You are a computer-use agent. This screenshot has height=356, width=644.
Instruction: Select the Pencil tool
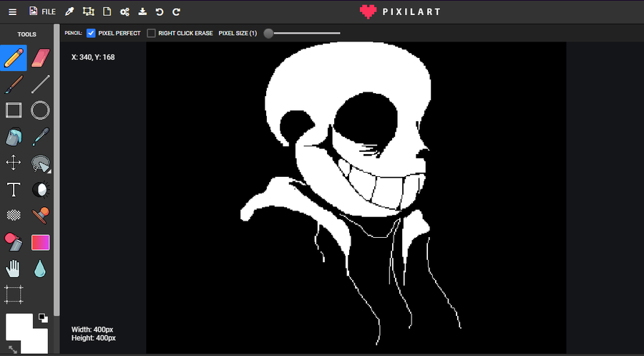[14, 58]
